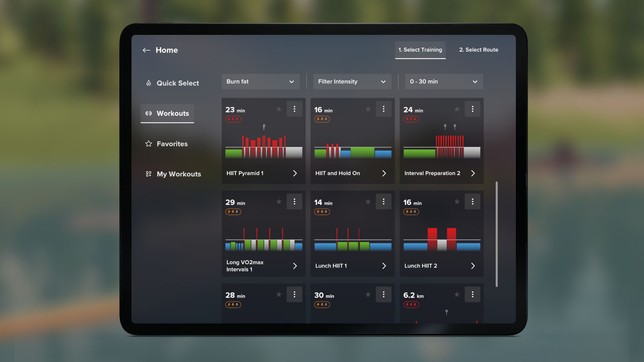Viewport: 644px width, 362px height.
Task: Click the intensity badge on the 30 min card
Action: [x=322, y=305]
